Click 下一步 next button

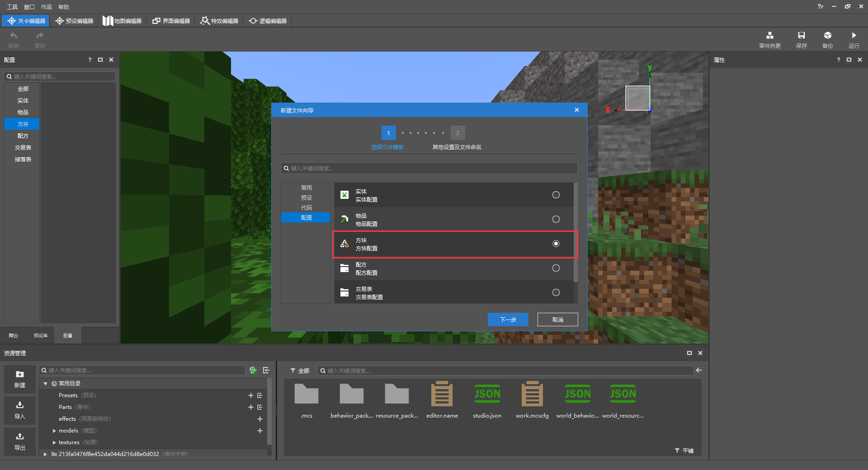pos(508,320)
